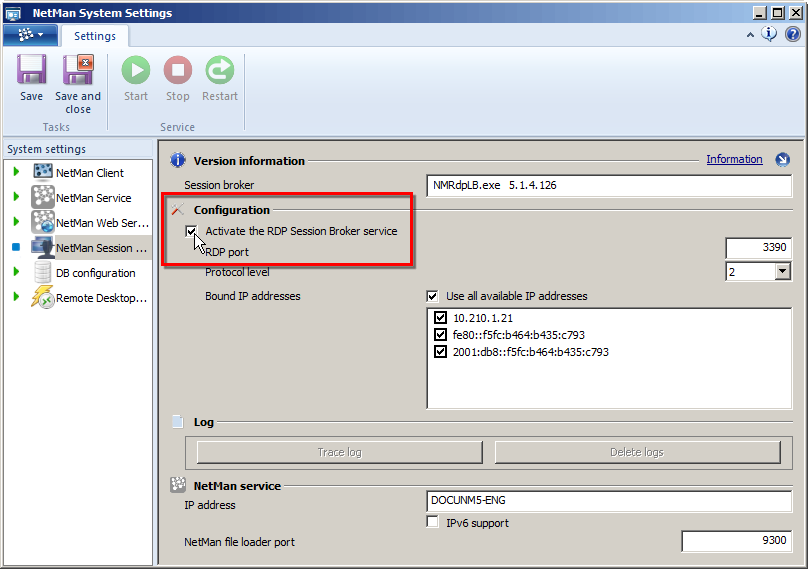Toggle the 10.210.1.21 address checkbox
This screenshot has height=569, width=808.
coord(440,318)
